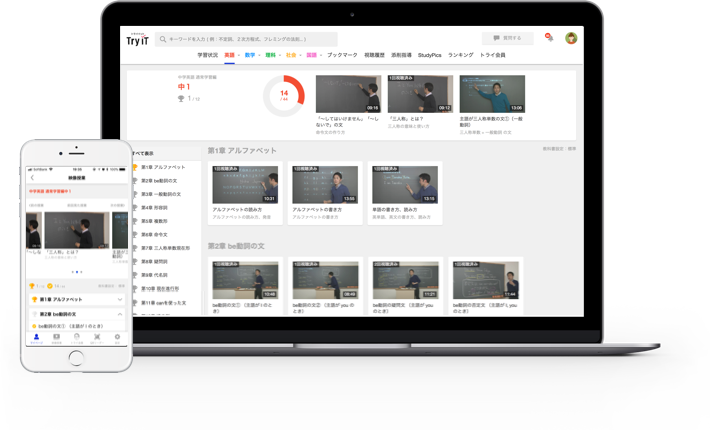Click the 質問する button
This screenshot has width=710, height=430.
[508, 38]
